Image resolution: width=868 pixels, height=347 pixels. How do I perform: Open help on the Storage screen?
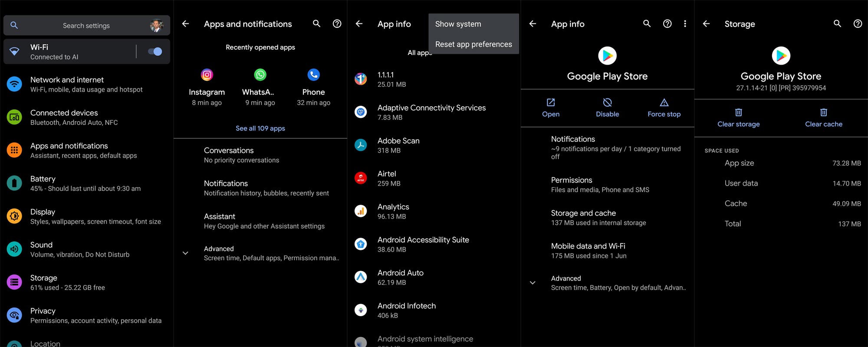(x=858, y=24)
